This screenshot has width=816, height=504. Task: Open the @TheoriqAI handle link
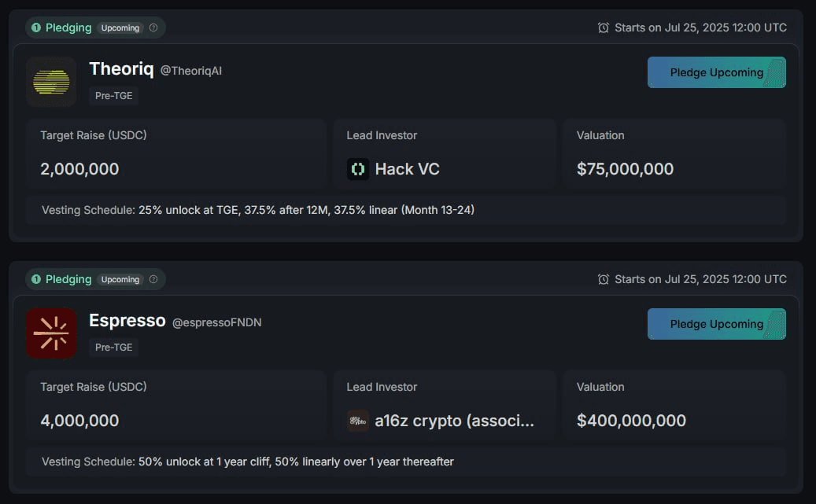pos(191,71)
